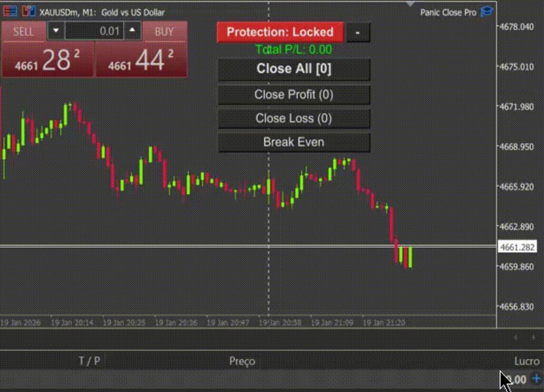Open the SELL dropdown arrow
544x392 pixels.
pos(56,31)
